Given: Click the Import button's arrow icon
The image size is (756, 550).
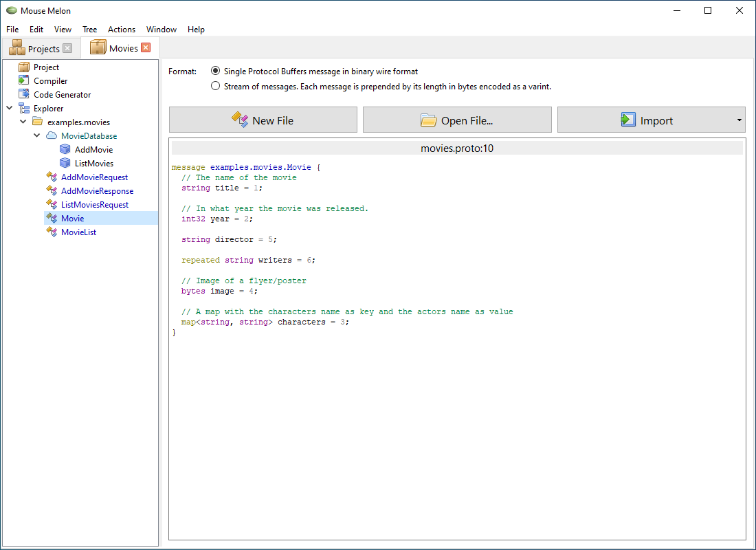Looking at the screenshot, I should [x=627, y=120].
